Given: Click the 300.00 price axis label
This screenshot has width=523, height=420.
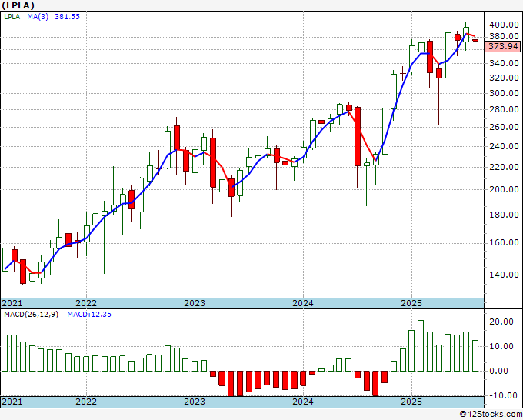Looking at the screenshot, I should (504, 93).
